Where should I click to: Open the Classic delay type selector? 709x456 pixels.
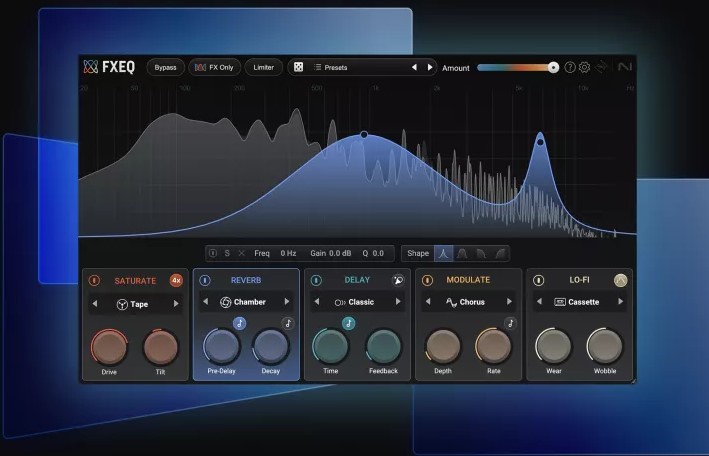[x=354, y=302]
